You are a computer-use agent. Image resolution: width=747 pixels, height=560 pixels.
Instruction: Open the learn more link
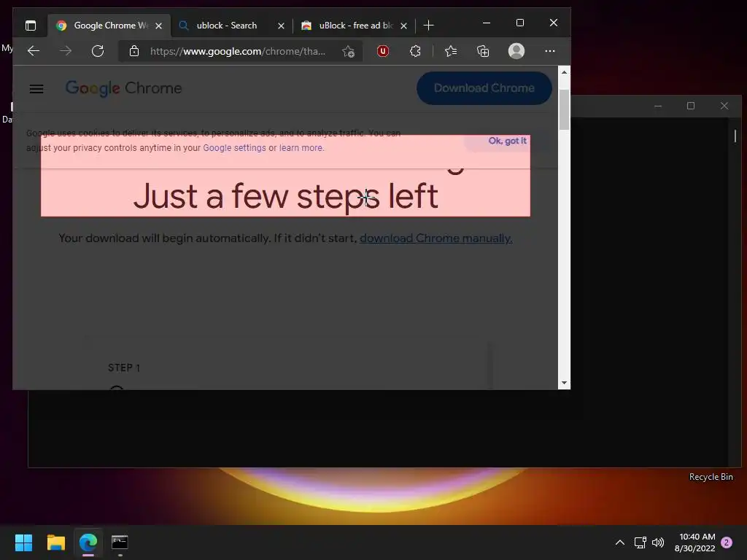tap(301, 147)
